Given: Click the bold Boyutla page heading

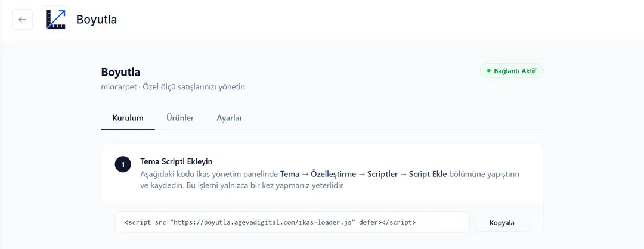Looking at the screenshot, I should (120, 72).
